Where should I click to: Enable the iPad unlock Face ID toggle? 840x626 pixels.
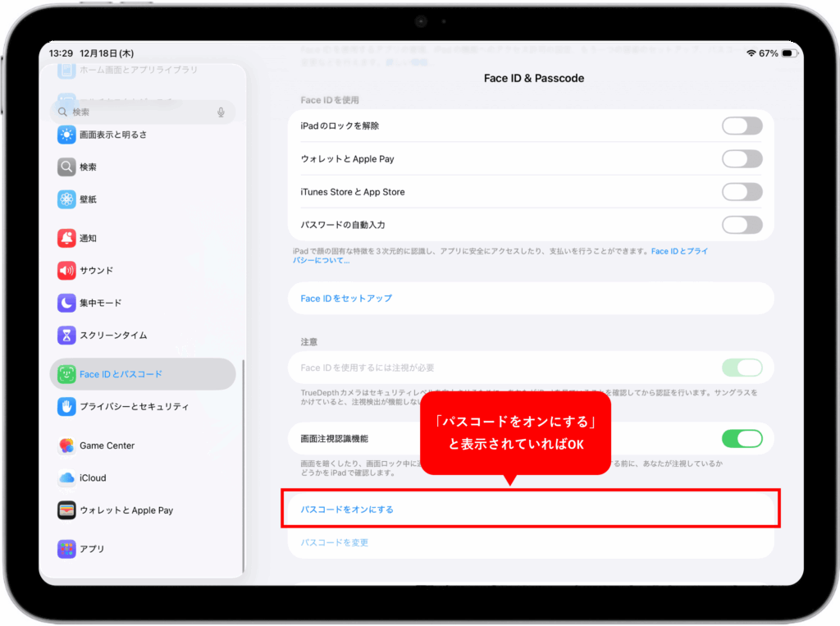742,126
